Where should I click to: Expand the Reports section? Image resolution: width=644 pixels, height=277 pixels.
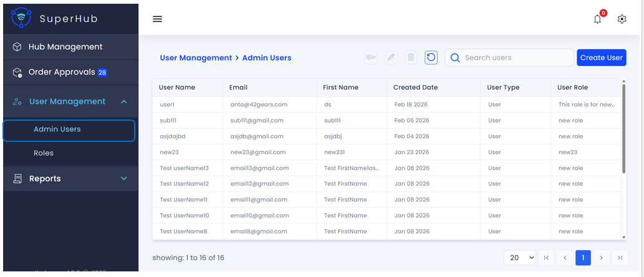tap(123, 179)
